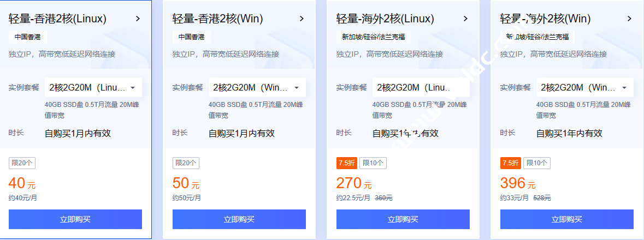644x240 pixels.
Task: Click the 7.5折 badge on the 270元 plan
Action: pyautogui.click(x=346, y=163)
